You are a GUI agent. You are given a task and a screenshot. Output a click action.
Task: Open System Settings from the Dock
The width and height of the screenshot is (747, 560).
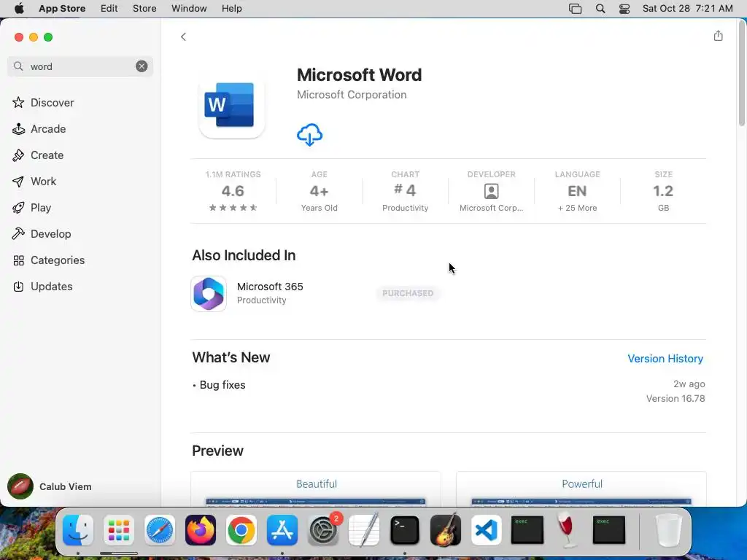[x=324, y=530]
